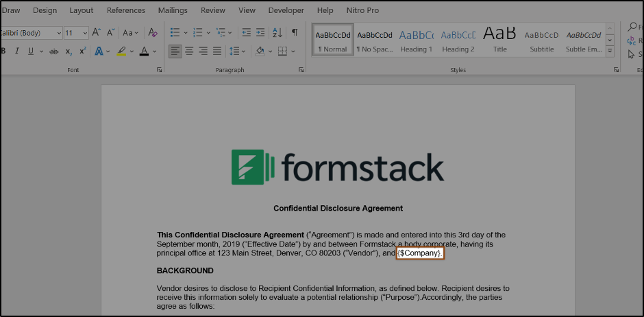Image resolution: width=644 pixels, height=317 pixels.
Task: Apply the Normal style
Action: 333,40
